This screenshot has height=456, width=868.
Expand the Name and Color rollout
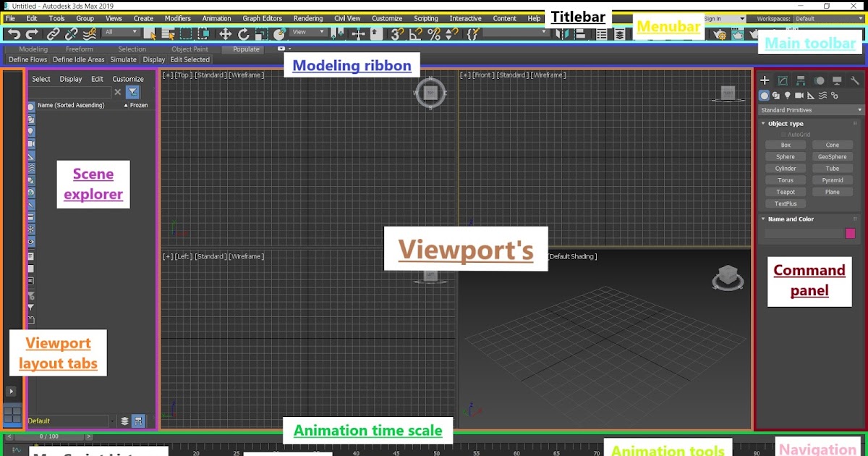pos(789,219)
